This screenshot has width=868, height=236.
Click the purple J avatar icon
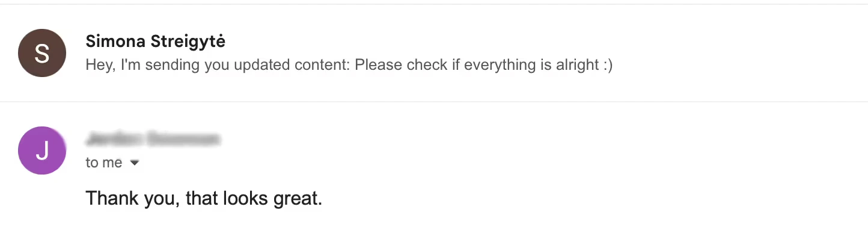(x=42, y=151)
